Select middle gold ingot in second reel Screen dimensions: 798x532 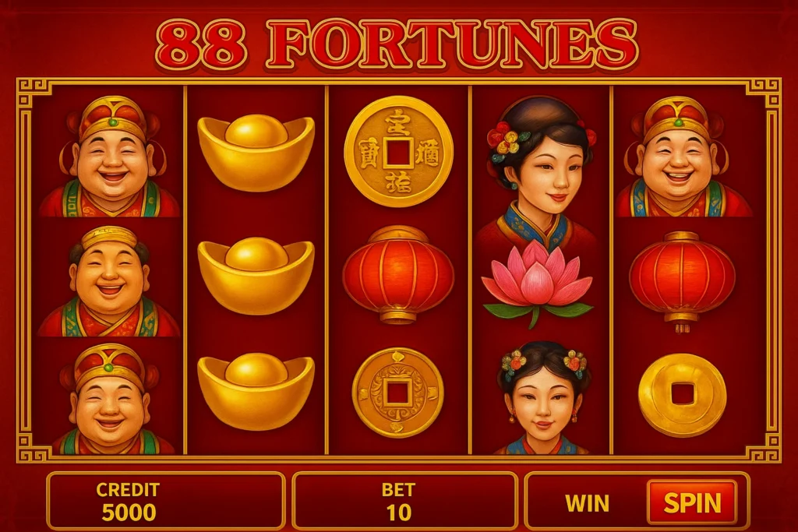click(256, 276)
